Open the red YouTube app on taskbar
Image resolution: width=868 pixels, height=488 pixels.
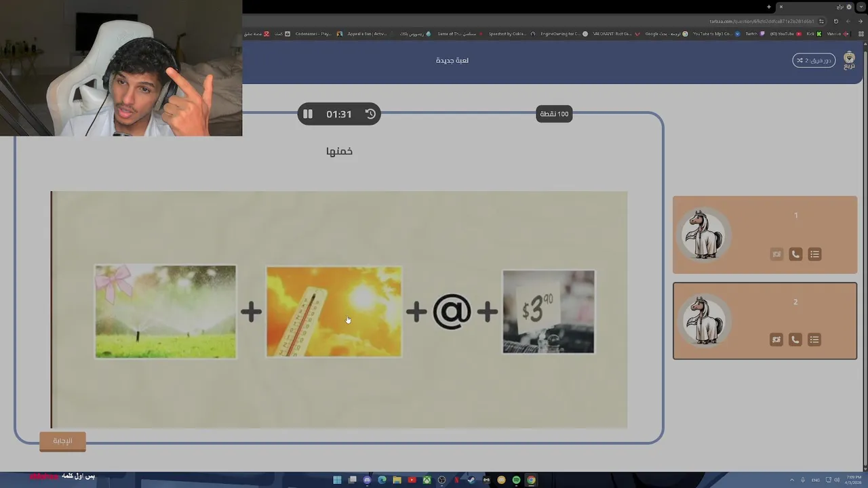point(412,480)
